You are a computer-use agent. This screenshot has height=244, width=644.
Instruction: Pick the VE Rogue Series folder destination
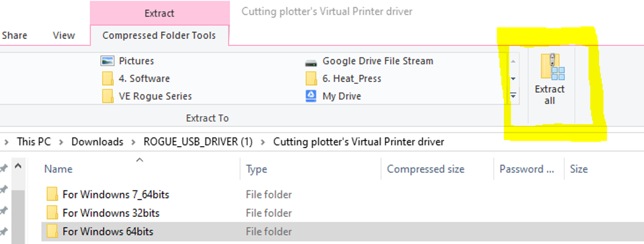[x=147, y=97]
